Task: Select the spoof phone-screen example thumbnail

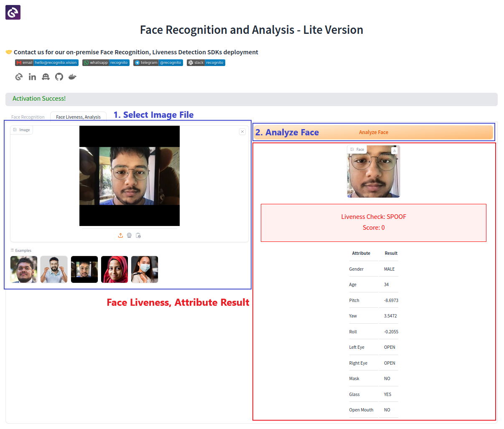Action: point(84,269)
